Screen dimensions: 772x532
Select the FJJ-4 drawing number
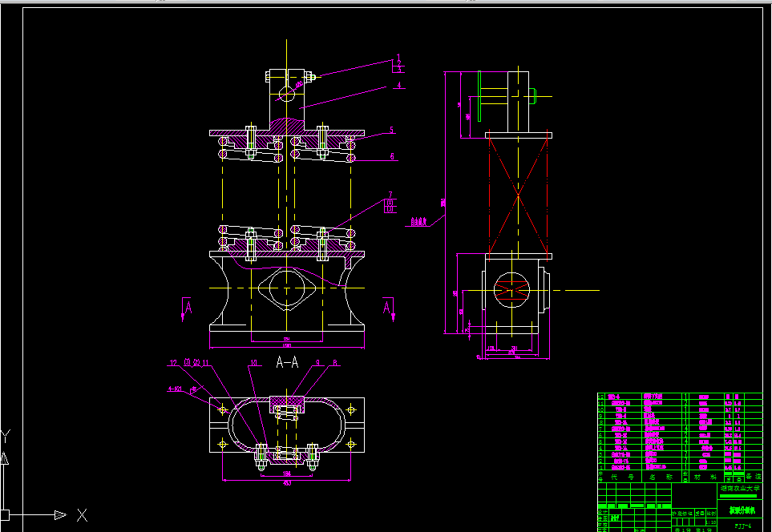tap(743, 526)
